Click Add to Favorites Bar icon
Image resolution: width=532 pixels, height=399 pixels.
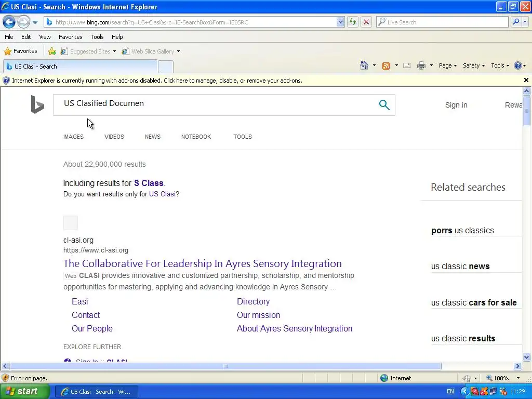coord(52,51)
